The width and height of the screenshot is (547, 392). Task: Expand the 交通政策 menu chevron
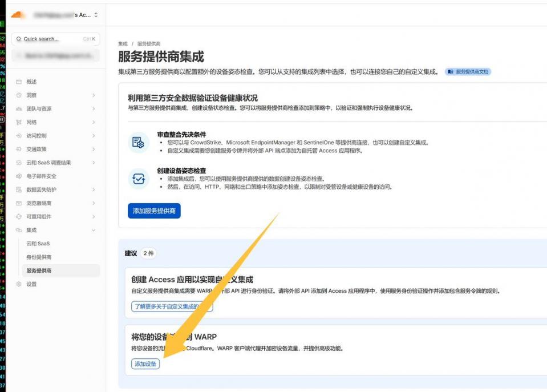(x=94, y=149)
